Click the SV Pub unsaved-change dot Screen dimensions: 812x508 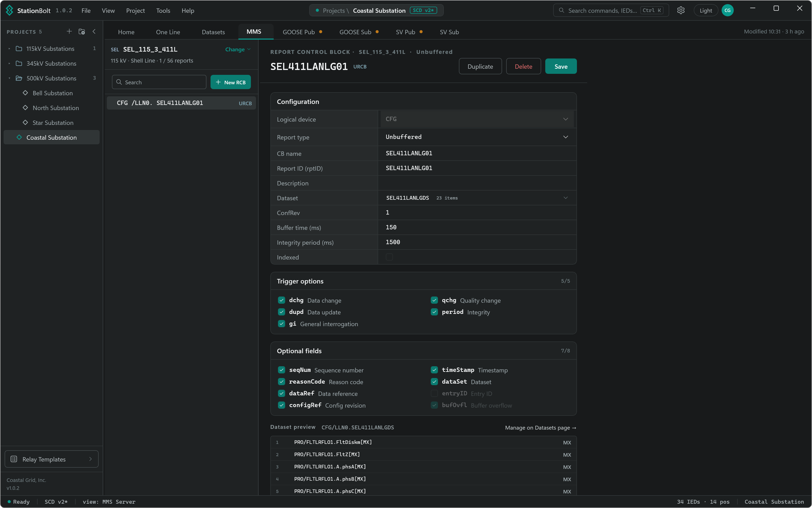421,32
